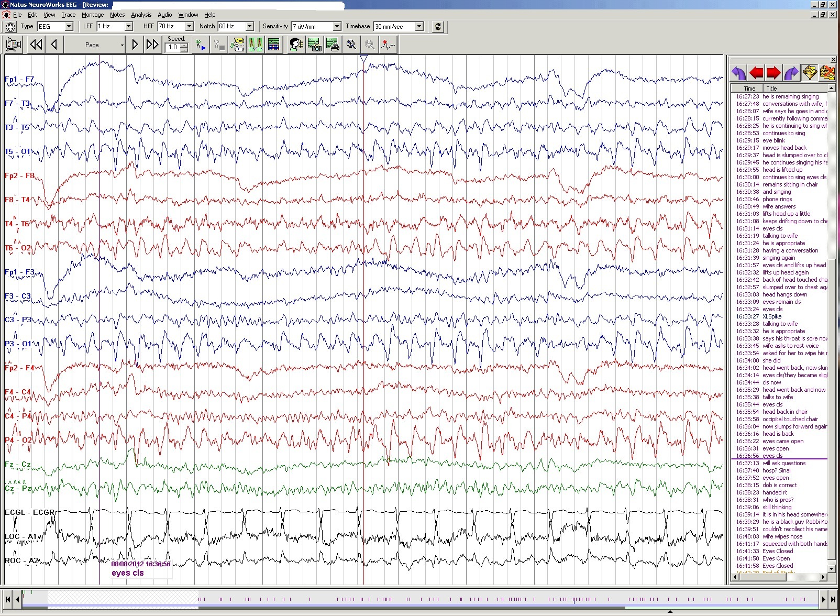
Task: Click the refresh icon beside Timebase
Action: (x=438, y=27)
